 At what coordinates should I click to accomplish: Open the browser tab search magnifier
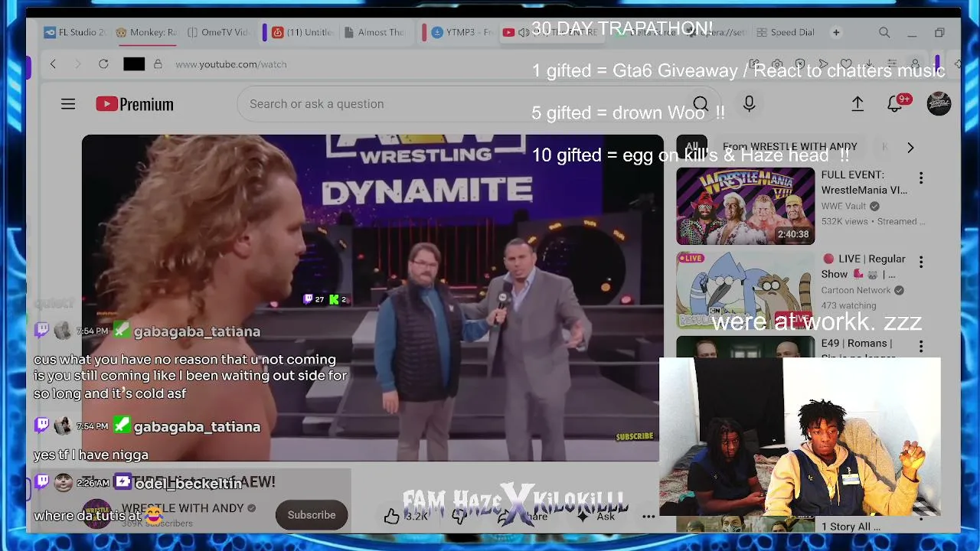884,33
